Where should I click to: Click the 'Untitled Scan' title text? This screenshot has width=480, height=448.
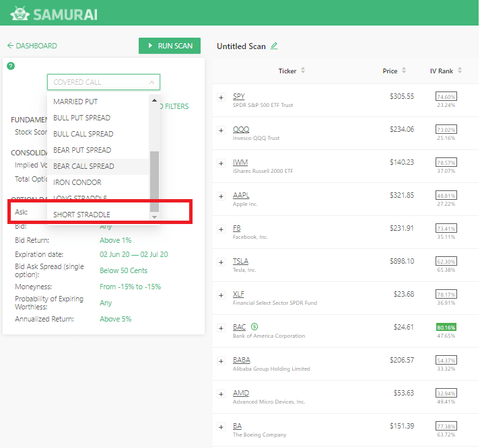(x=241, y=46)
